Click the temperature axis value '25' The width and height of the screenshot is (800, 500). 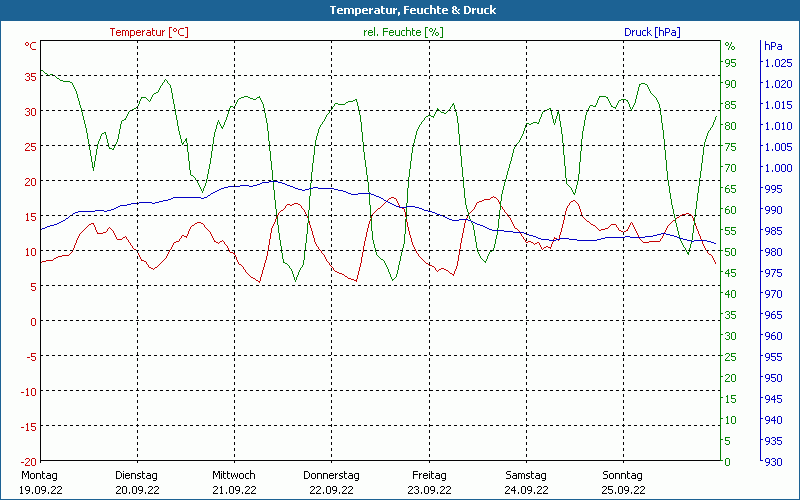click(31, 147)
